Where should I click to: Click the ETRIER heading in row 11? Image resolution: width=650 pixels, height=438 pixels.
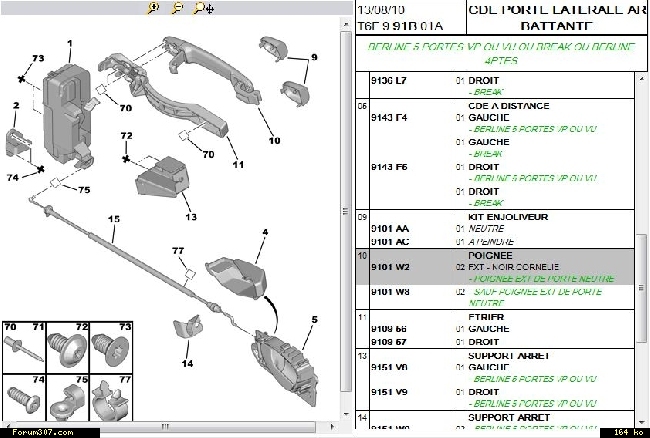[x=486, y=317]
